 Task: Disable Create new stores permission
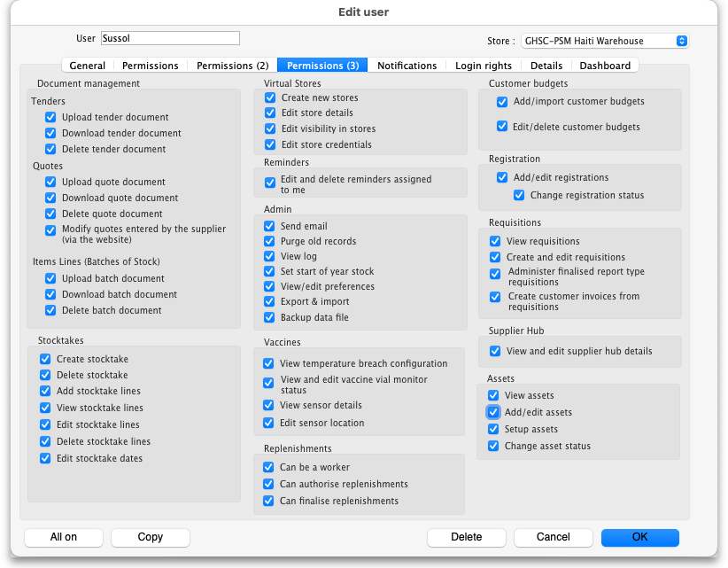[270, 97]
